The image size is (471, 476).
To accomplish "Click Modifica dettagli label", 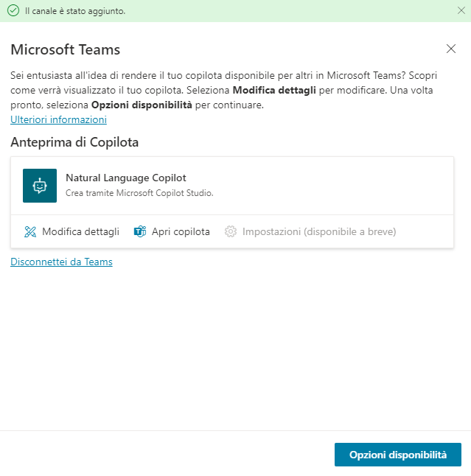I will (80, 231).
